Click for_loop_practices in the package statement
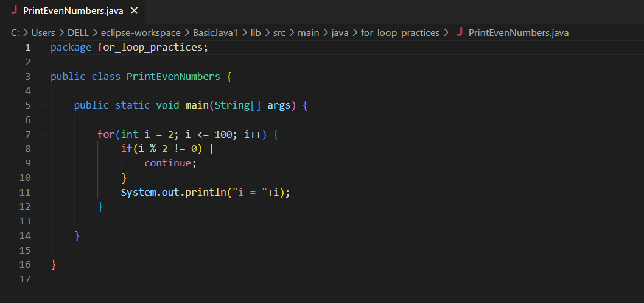The height and width of the screenshot is (303, 644). [150, 48]
